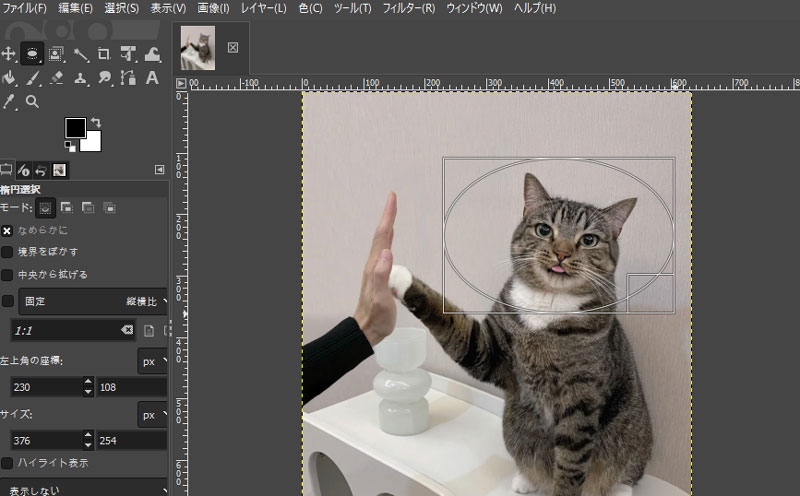
Task: Select the Eraser tool
Action: 56,78
